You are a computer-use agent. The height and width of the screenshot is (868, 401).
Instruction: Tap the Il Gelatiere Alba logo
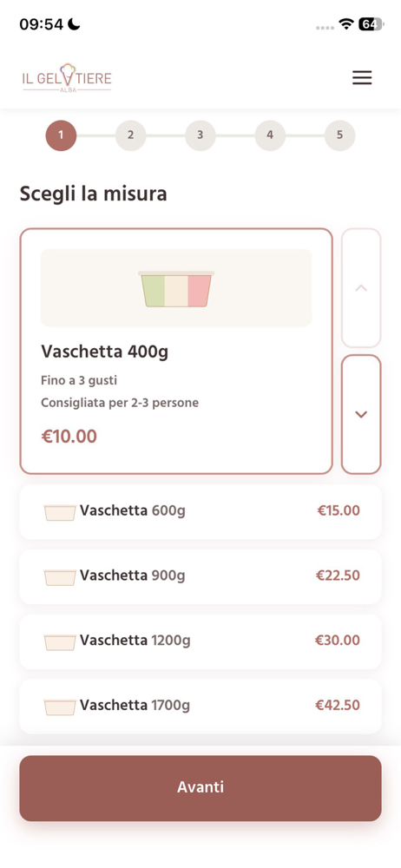[x=67, y=77]
